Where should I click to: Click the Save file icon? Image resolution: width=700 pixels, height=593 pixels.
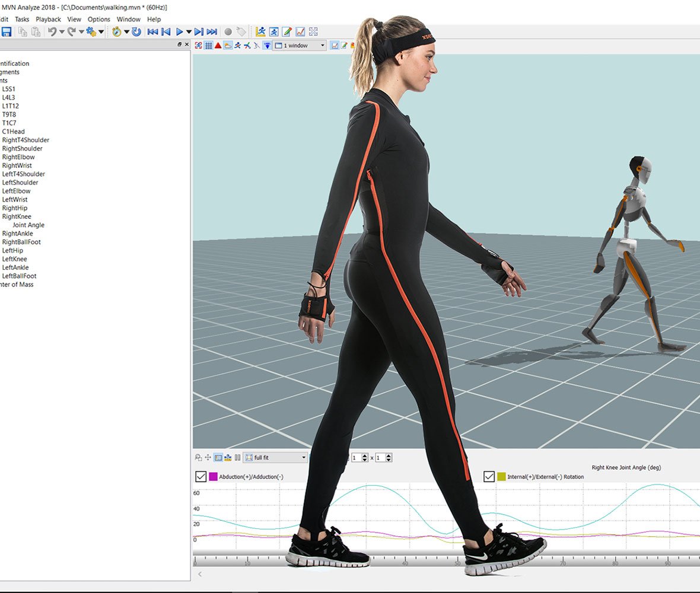point(7,32)
